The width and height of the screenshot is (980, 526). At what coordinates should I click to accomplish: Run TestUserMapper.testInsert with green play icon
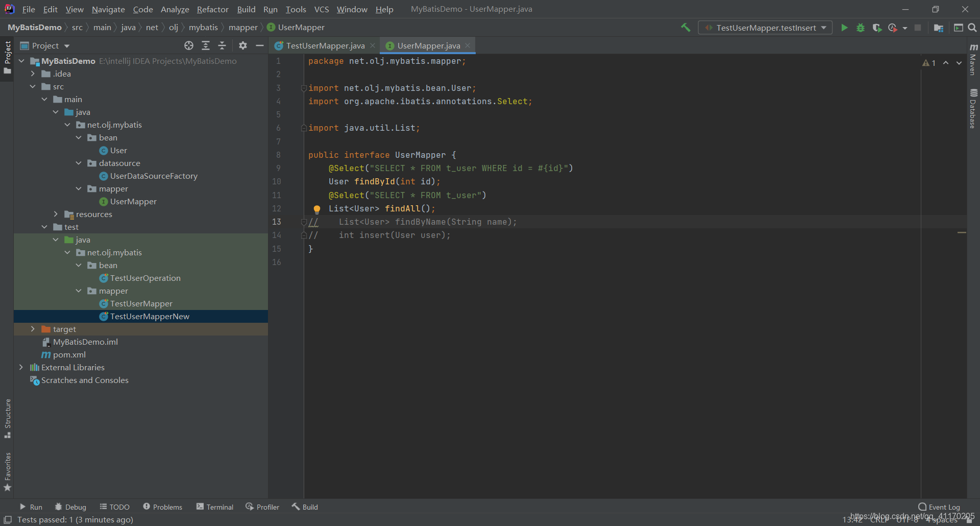844,28
